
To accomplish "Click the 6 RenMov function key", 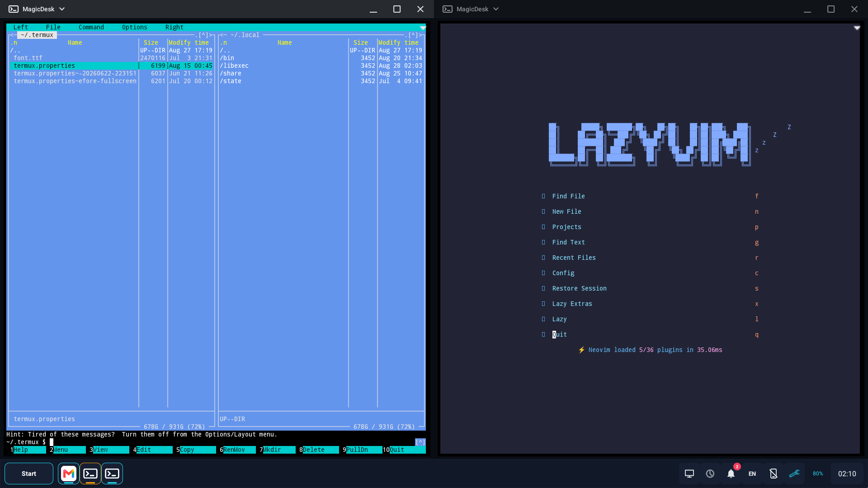I will click(237, 450).
